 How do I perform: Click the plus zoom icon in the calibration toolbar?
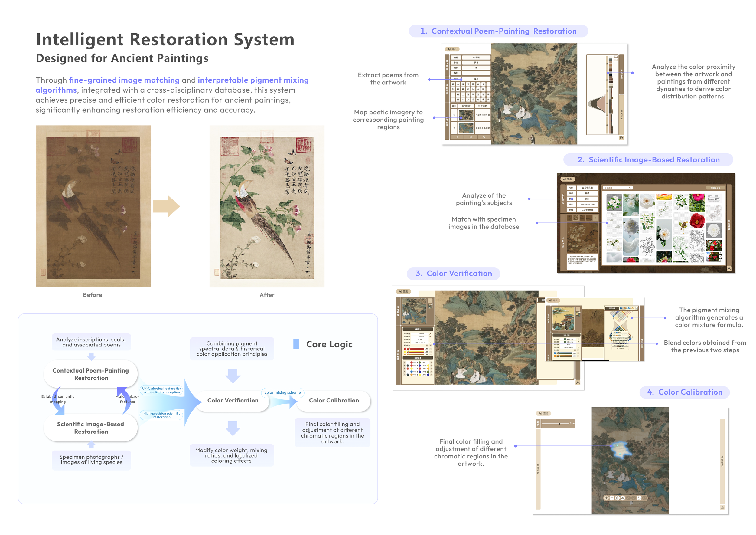(x=607, y=498)
